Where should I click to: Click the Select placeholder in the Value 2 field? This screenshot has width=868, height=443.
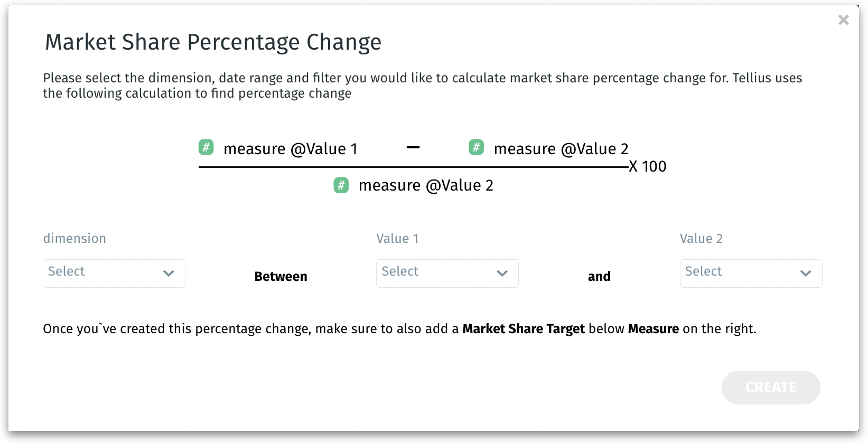703,271
